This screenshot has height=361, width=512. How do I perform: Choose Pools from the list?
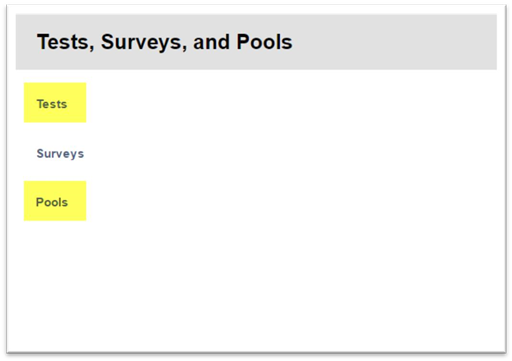coord(52,202)
